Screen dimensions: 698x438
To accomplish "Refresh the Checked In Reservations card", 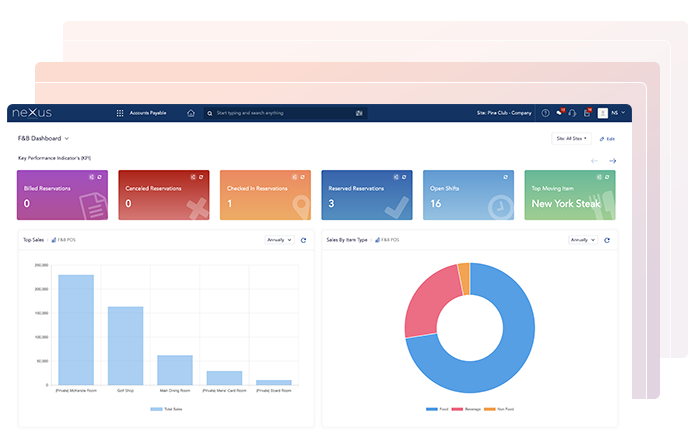I will (302, 177).
